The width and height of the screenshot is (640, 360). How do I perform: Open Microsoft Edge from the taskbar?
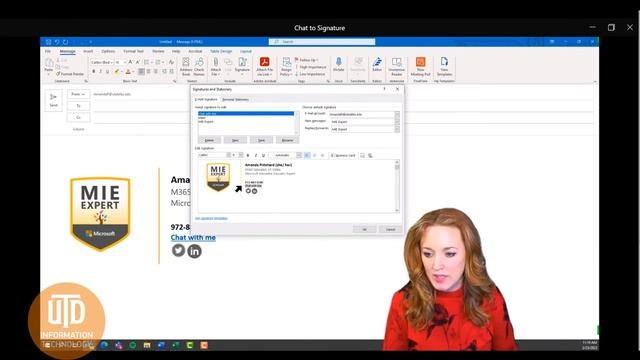coord(104,345)
